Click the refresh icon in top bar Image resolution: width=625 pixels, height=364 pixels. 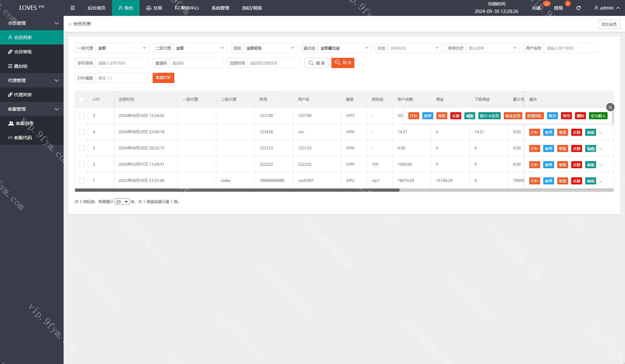pyautogui.click(x=578, y=8)
